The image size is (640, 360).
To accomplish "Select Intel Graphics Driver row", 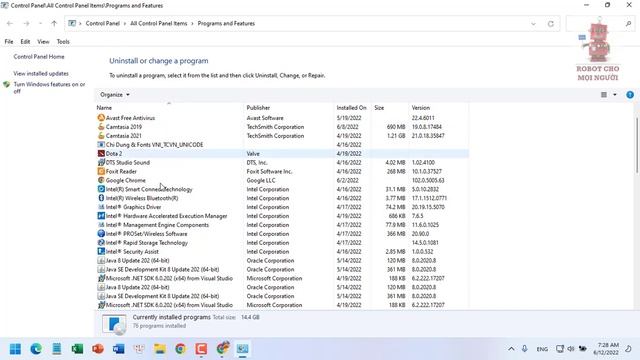I will pyautogui.click(x=282, y=207).
